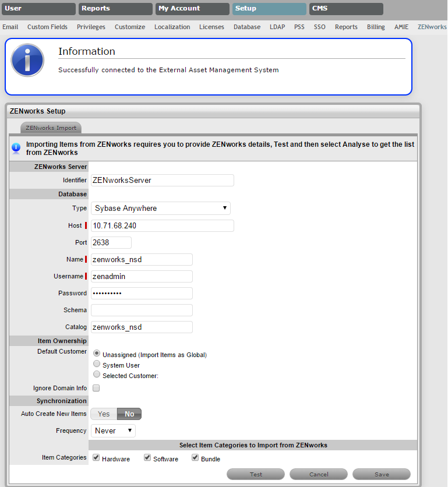Image resolution: width=448 pixels, height=487 pixels.
Task: Click the success message about External Asset Management
Action: tap(168, 70)
